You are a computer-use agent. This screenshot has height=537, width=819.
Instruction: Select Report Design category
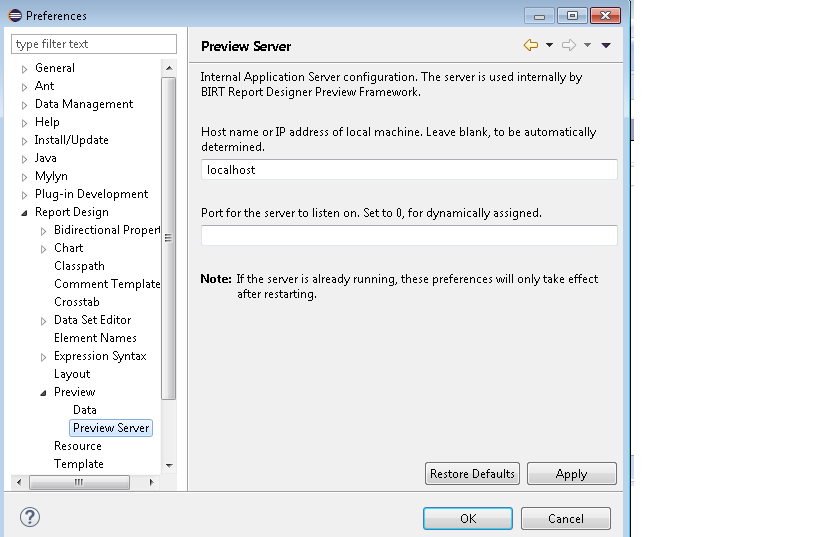[x=72, y=212]
